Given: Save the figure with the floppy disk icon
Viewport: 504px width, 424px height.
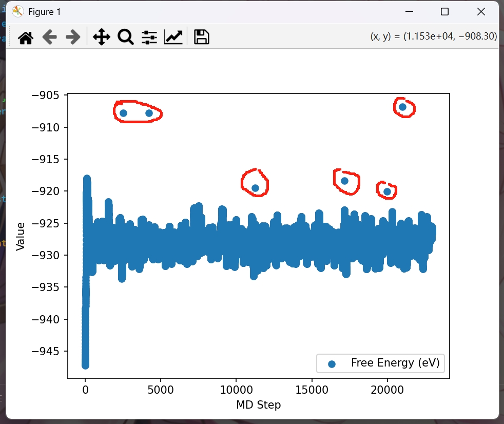Looking at the screenshot, I should pyautogui.click(x=201, y=37).
